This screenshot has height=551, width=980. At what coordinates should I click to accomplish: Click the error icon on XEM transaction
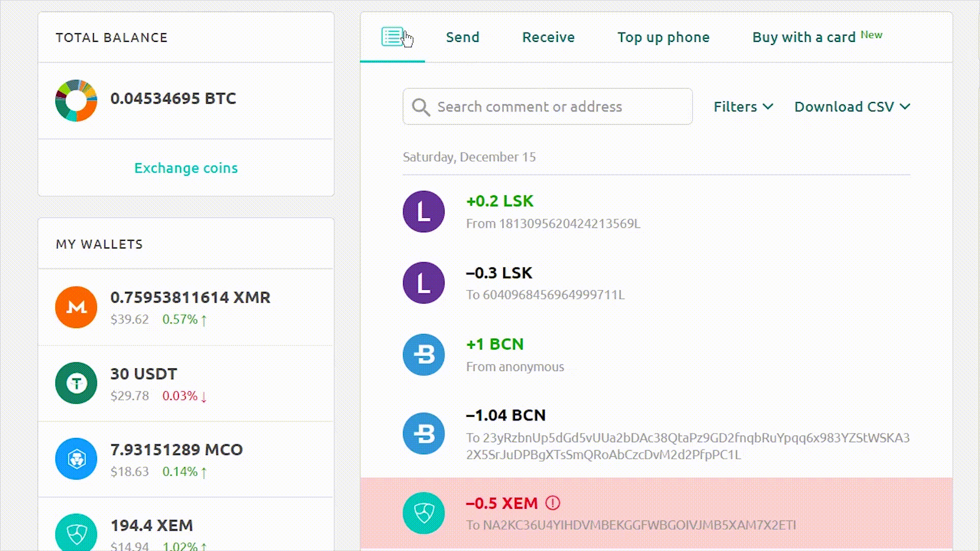point(553,503)
